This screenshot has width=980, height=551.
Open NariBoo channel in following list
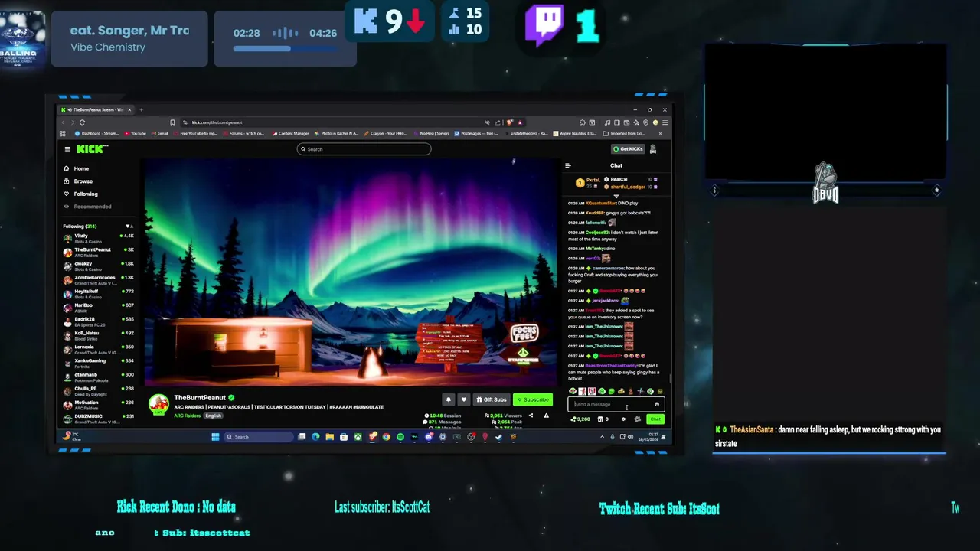98,308
